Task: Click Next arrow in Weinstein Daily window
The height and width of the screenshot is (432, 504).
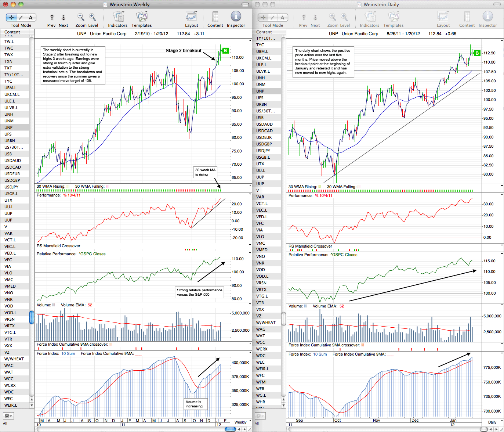Action: [x=315, y=17]
